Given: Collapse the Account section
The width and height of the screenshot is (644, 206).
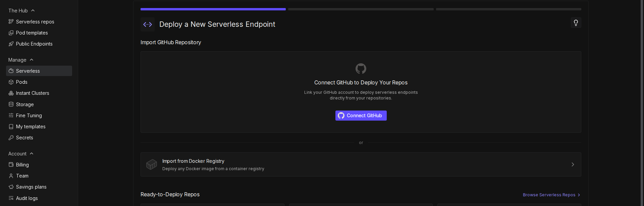Looking at the screenshot, I should click(x=32, y=154).
